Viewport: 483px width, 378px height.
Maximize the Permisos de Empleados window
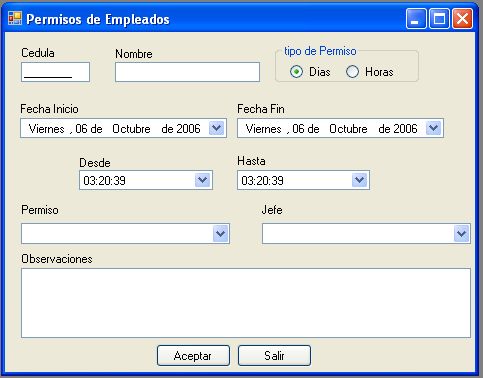pos(439,19)
